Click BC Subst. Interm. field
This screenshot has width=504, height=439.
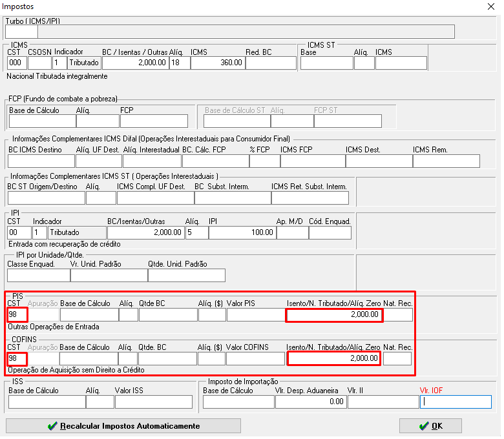[233, 198]
